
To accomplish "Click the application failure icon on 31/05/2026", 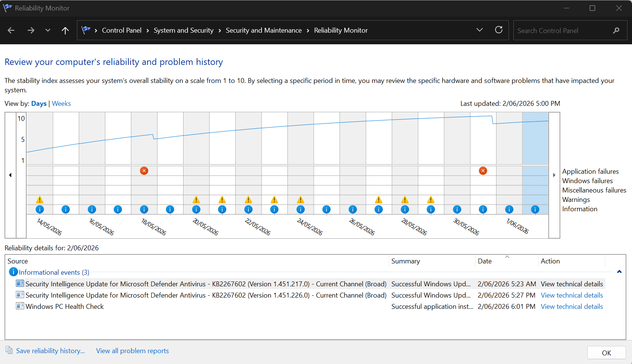I will (483, 171).
